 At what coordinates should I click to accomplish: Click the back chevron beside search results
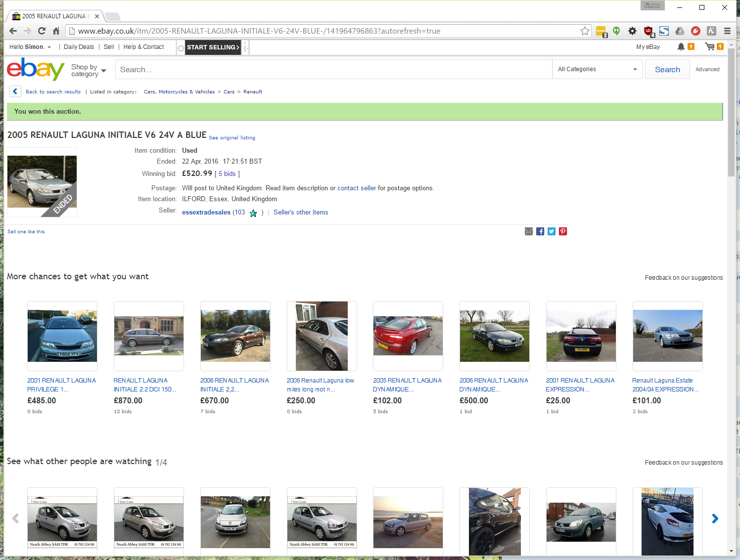pos(15,91)
